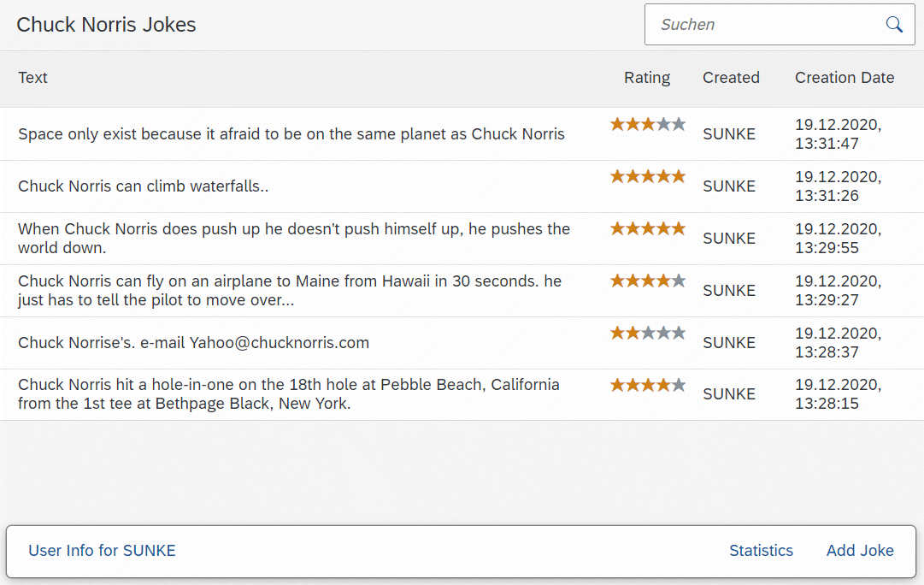Image resolution: width=924 pixels, height=585 pixels.
Task: Click the Add Joke button
Action: click(860, 550)
